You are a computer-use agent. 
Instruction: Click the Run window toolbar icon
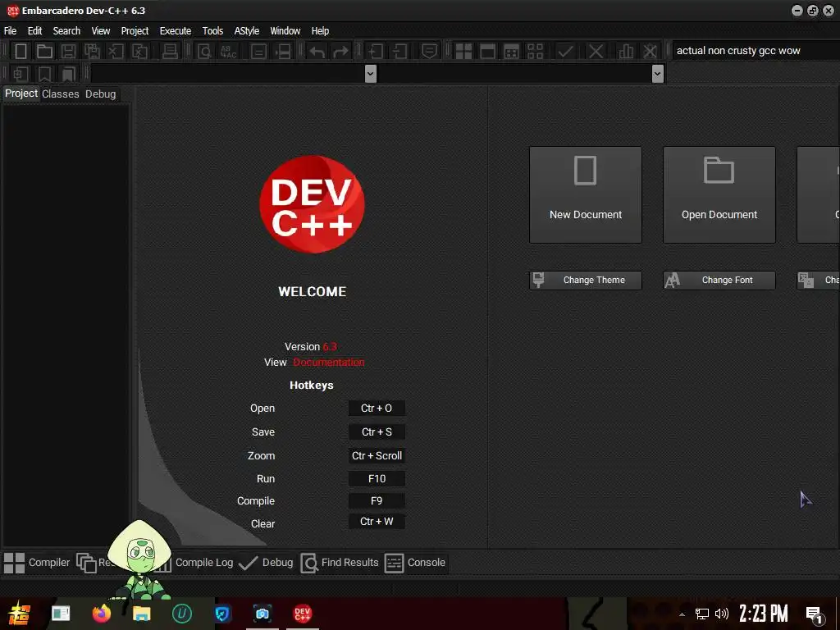pyautogui.click(x=487, y=52)
